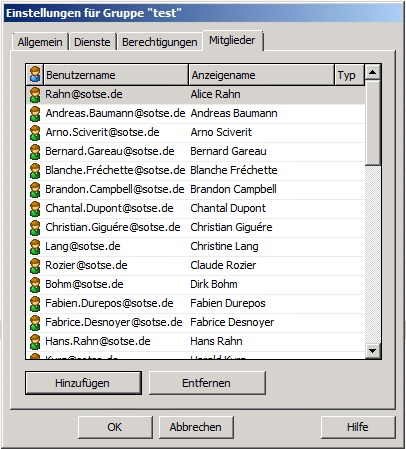
Task: Select username Christian.Giguére@sotse.de
Action: tap(113, 227)
